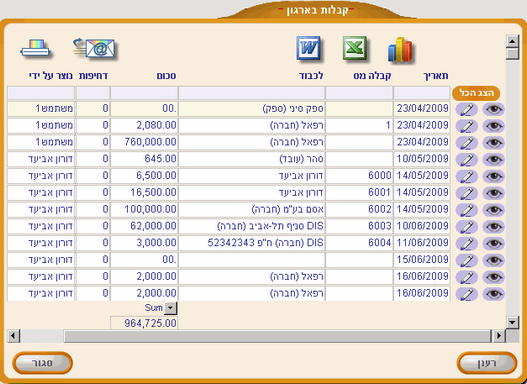View 15/06/2009 receipt with eye icon
Viewport: 527px width, 384px height.
tap(493, 260)
